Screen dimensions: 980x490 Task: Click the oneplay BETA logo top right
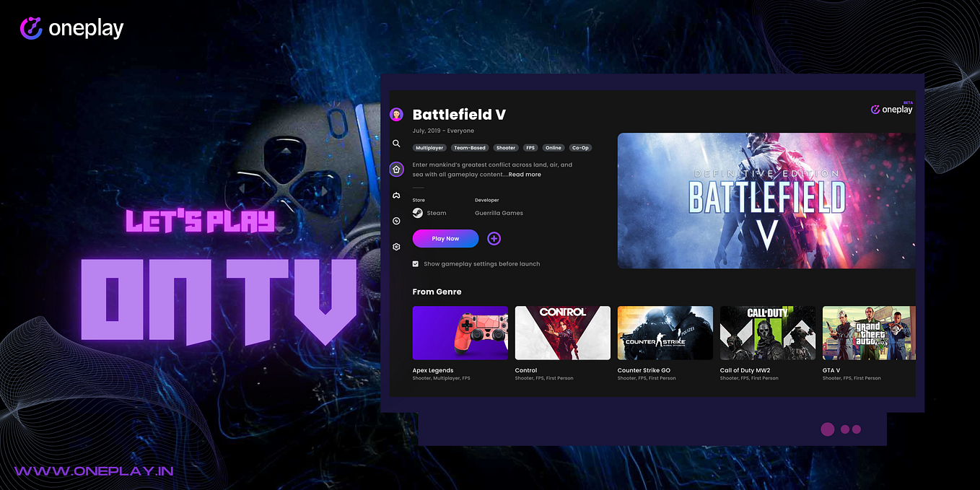point(892,108)
